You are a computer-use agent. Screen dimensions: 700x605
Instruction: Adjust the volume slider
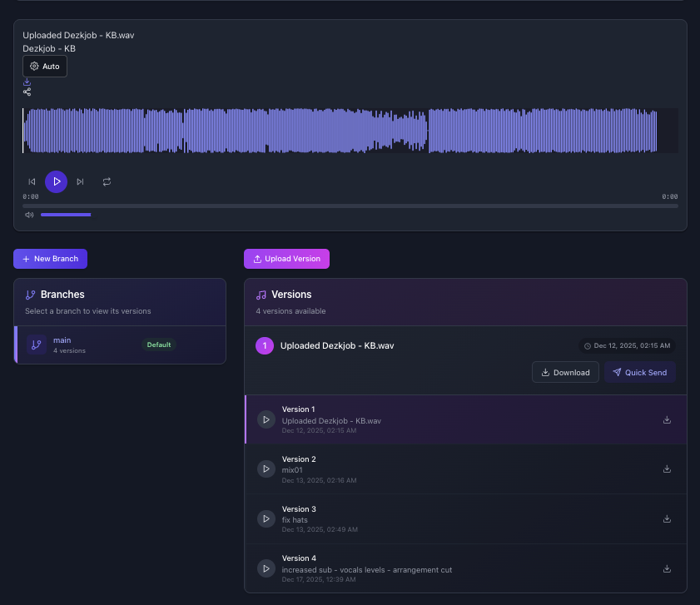point(66,215)
